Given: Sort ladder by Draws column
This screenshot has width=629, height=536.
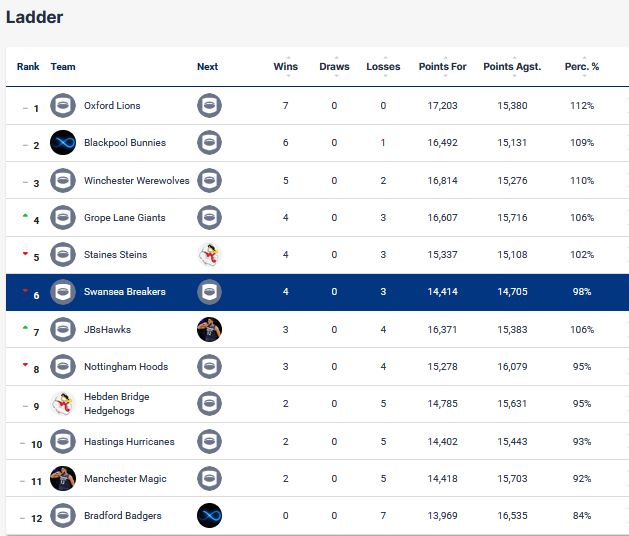Looking at the screenshot, I should click(334, 67).
